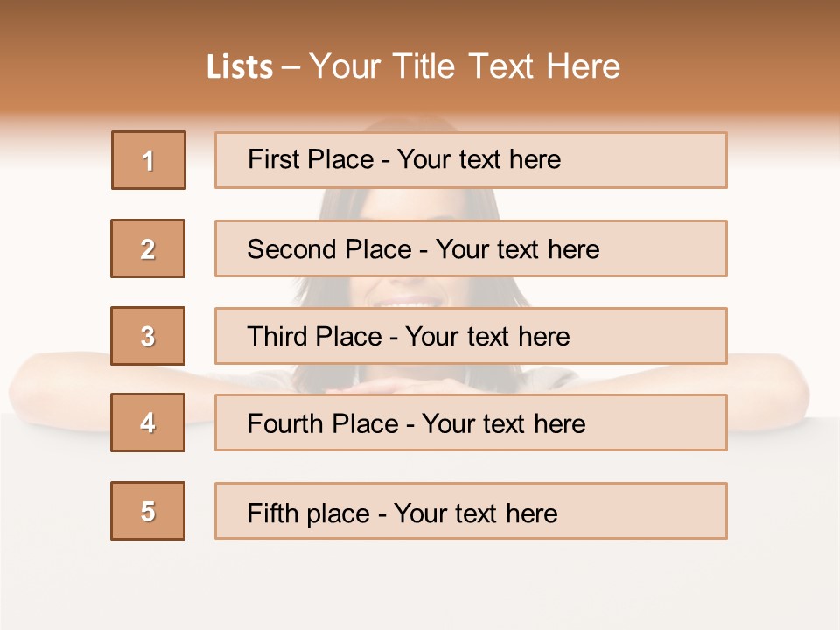Select the Fifth place text box
Viewport: 840px width, 630px height.
471,511
